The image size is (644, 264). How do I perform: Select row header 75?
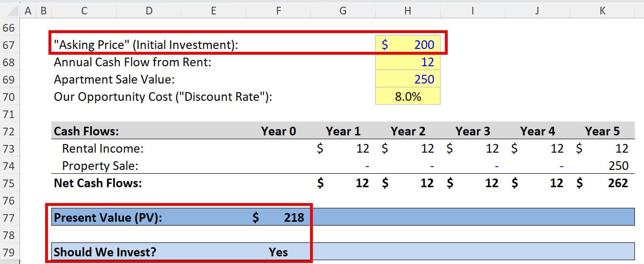click(10, 183)
